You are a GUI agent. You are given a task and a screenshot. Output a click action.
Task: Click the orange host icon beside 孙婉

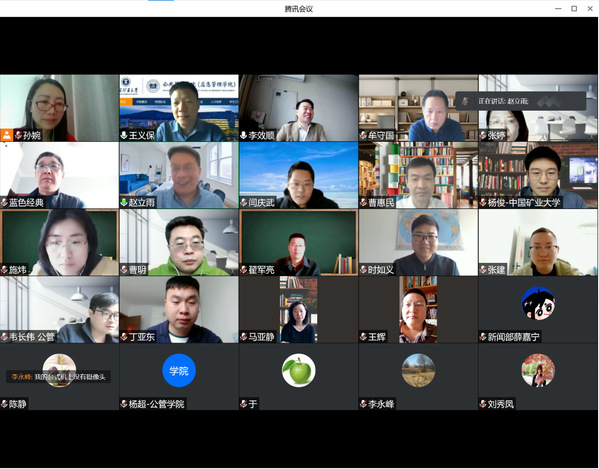(6, 135)
